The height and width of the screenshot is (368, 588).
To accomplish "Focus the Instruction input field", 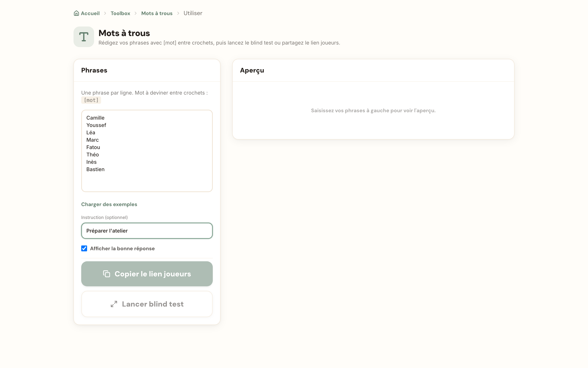I will tap(147, 231).
